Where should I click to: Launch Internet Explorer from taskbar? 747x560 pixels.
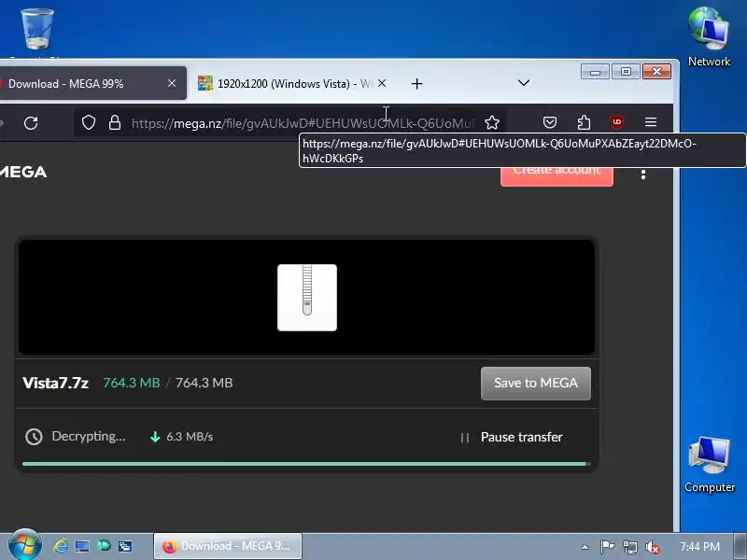[61, 546]
